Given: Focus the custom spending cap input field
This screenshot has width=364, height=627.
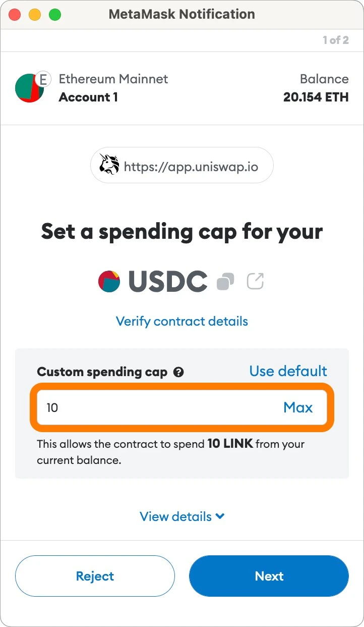Looking at the screenshot, I should [x=182, y=407].
